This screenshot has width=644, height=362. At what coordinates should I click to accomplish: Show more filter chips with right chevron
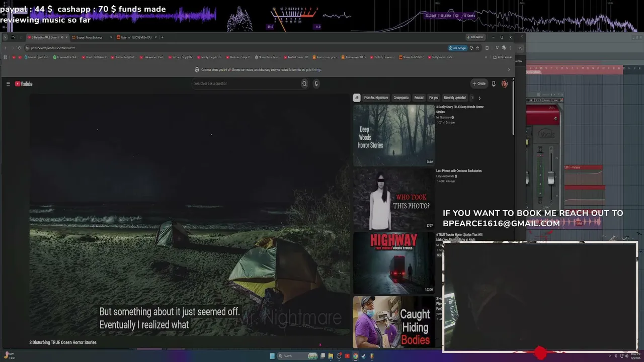(x=479, y=98)
